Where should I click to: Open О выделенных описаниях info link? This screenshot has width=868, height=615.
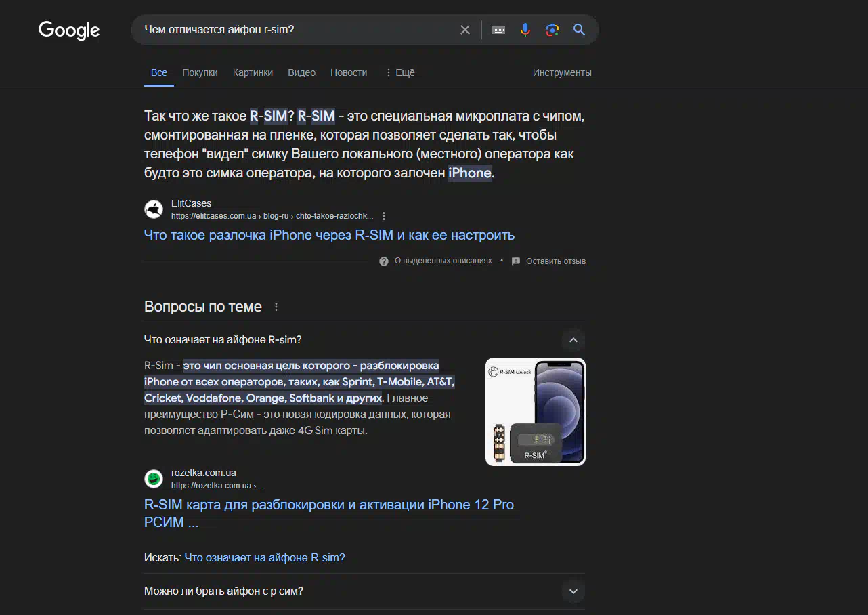443,261
